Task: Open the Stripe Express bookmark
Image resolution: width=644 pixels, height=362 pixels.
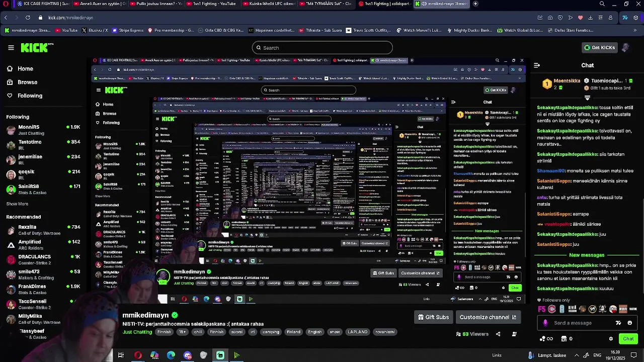Action: pos(128,30)
